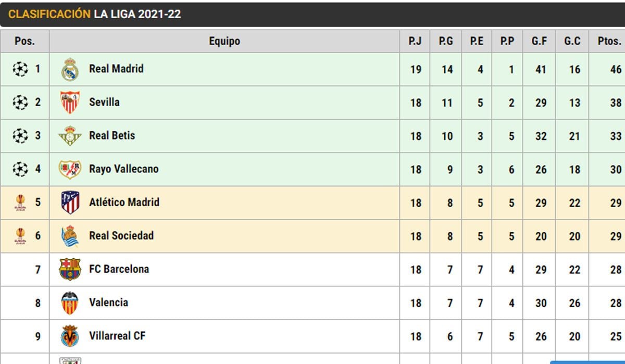Click the Villarreal CF club crest

pos(70,336)
